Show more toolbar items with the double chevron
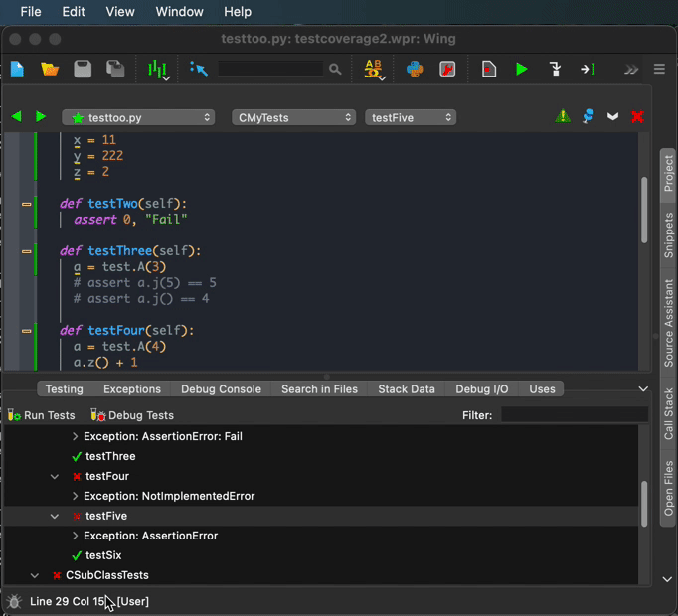This screenshot has width=678, height=616. [631, 70]
